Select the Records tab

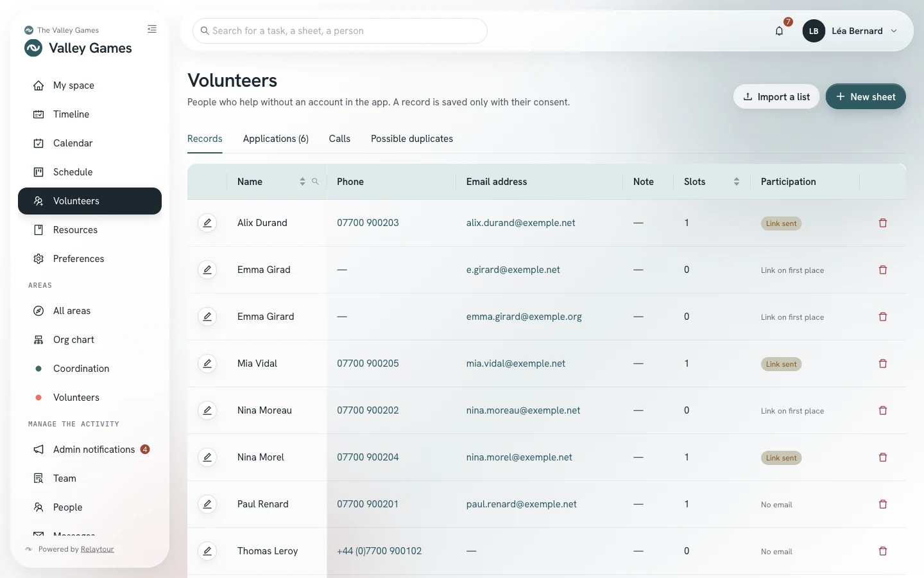(205, 139)
